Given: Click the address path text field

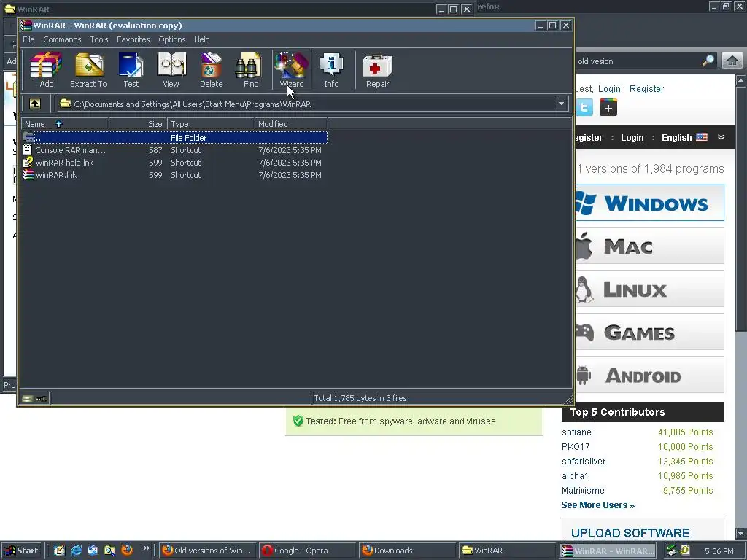Looking at the screenshot, I should pyautogui.click(x=306, y=104).
